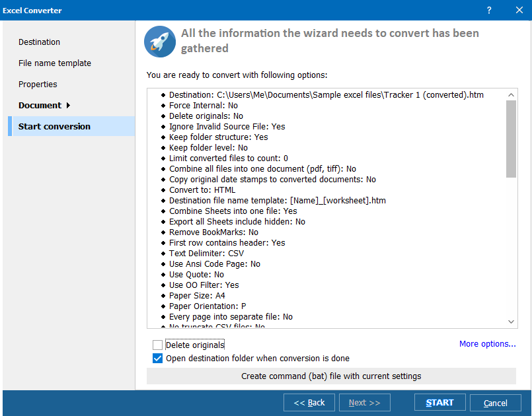Click the rocket wizard icon
The height and width of the screenshot is (416, 532).
[x=159, y=41]
